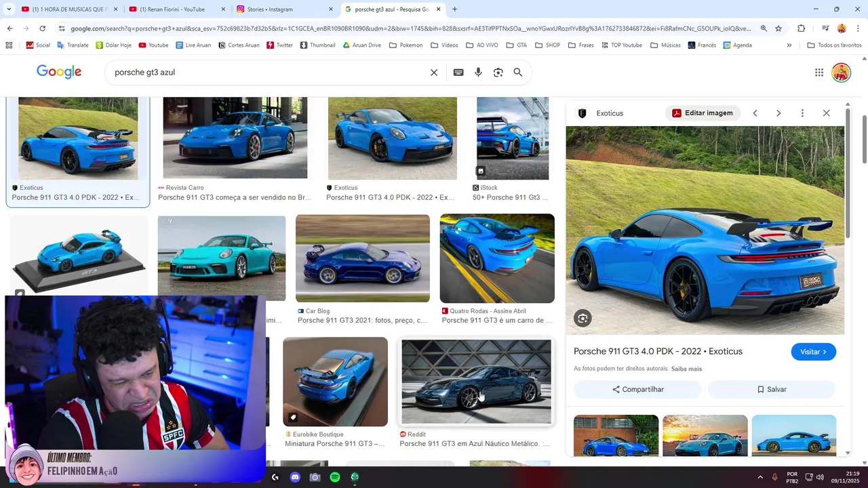Save the image with Salvar
This screenshot has width=868, height=488.
(772, 390)
